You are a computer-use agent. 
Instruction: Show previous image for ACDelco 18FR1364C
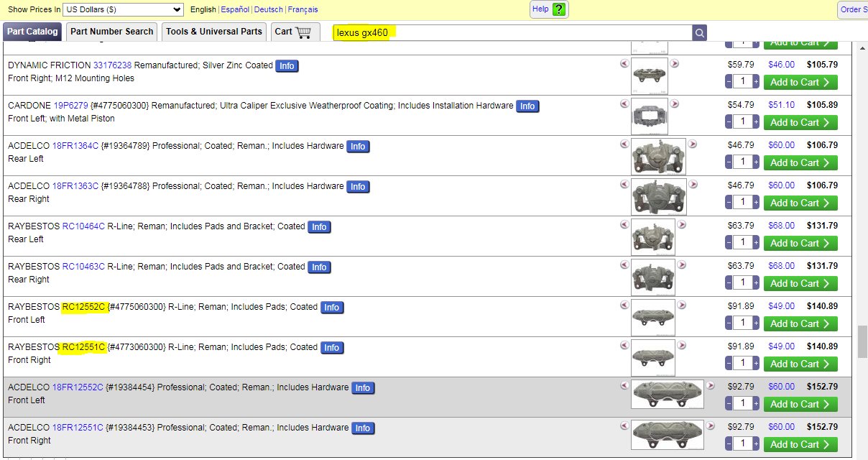[x=624, y=144]
